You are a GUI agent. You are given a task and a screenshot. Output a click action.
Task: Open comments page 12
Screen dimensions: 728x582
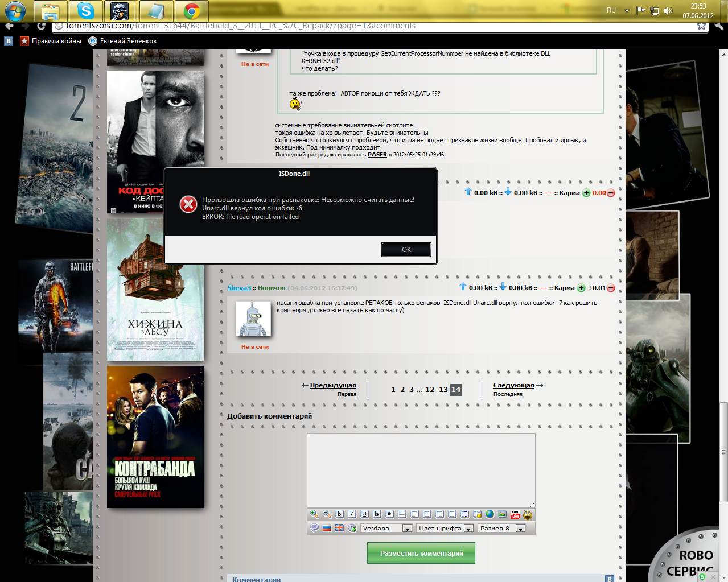(430, 390)
